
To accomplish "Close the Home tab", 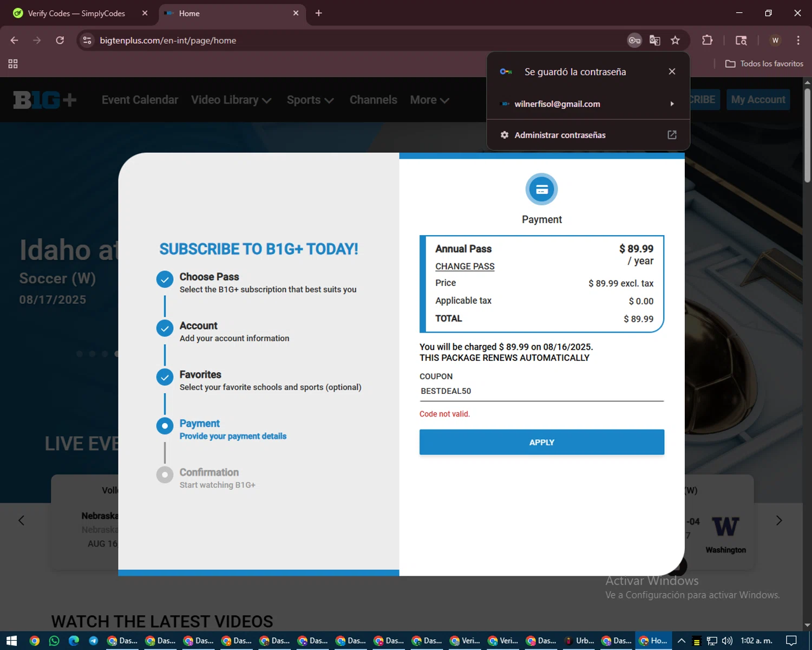I will point(296,14).
